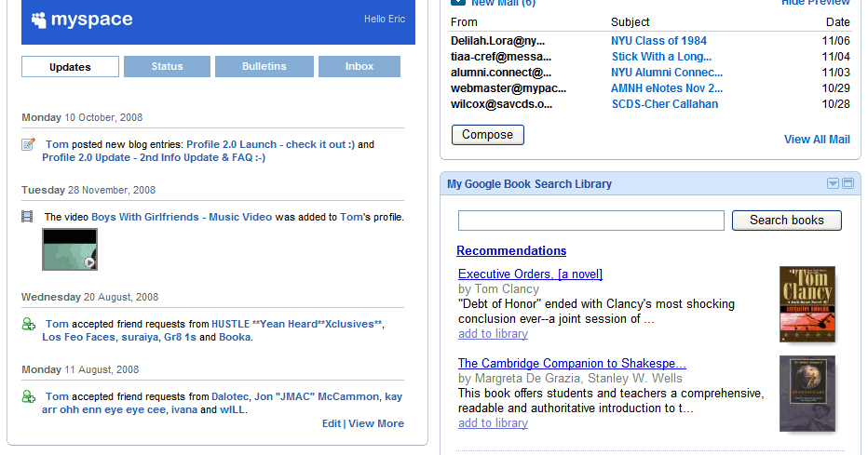
Task: Click Tom link in 20 August update
Action: (x=57, y=324)
